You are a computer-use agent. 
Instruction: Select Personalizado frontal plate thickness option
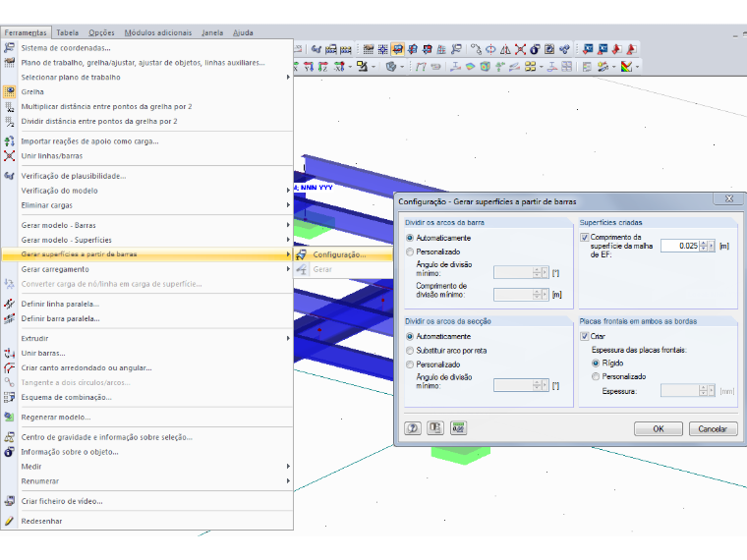click(x=596, y=376)
